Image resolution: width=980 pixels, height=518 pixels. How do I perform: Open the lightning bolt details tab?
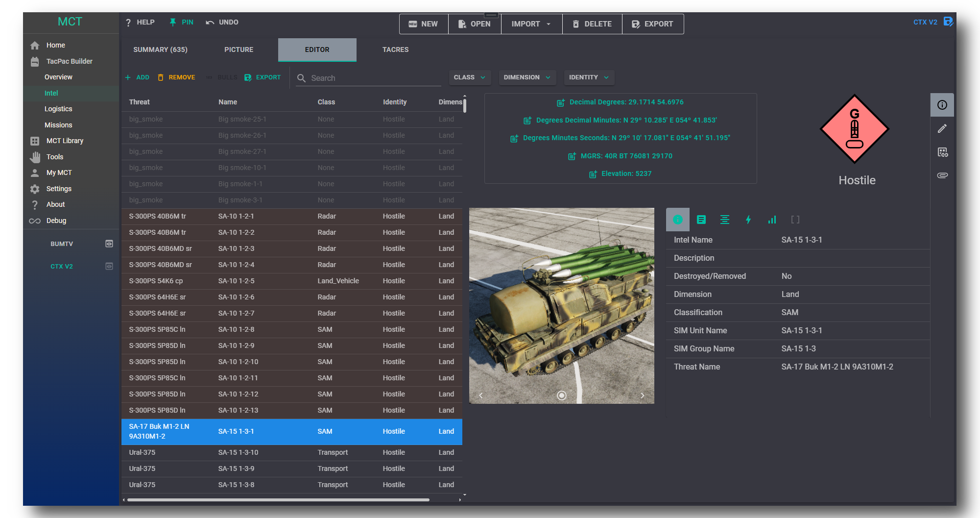748,220
